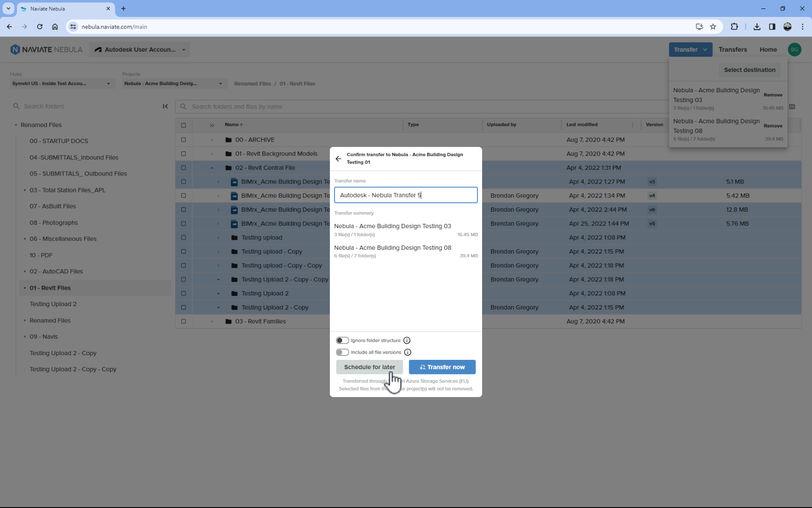812x508 pixels.
Task: Click browser home icon
Action: [x=55, y=27]
